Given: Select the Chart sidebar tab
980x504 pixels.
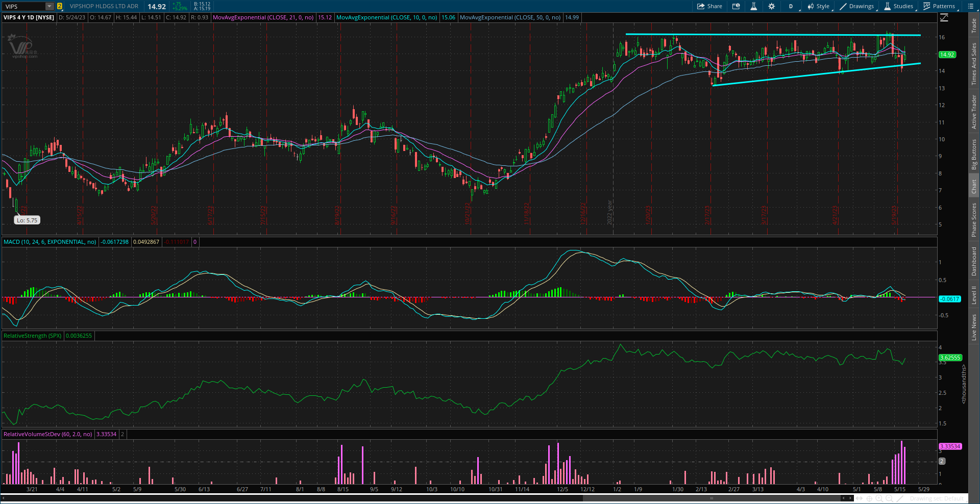Looking at the screenshot, I should pos(974,186).
